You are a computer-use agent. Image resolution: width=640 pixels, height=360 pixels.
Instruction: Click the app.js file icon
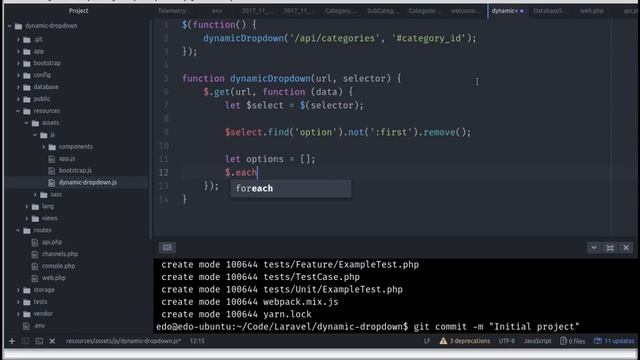(x=51, y=159)
